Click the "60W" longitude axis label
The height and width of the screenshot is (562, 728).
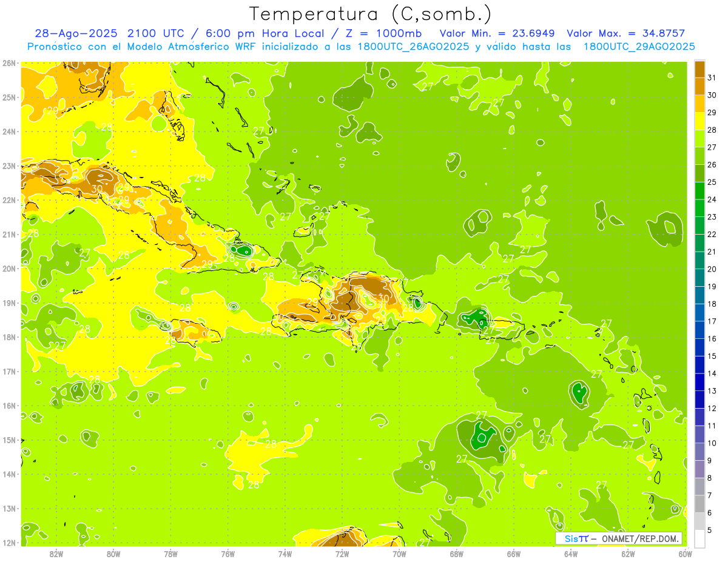coord(685,554)
